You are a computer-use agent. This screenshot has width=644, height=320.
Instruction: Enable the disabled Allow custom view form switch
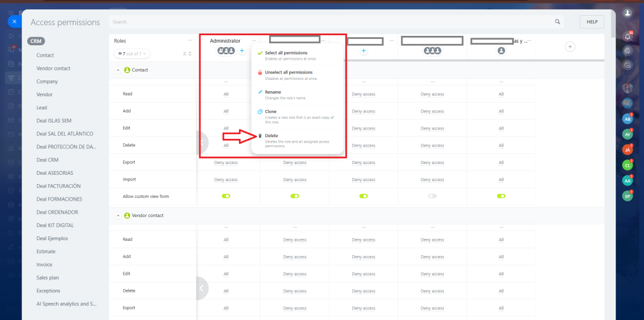pos(432,196)
